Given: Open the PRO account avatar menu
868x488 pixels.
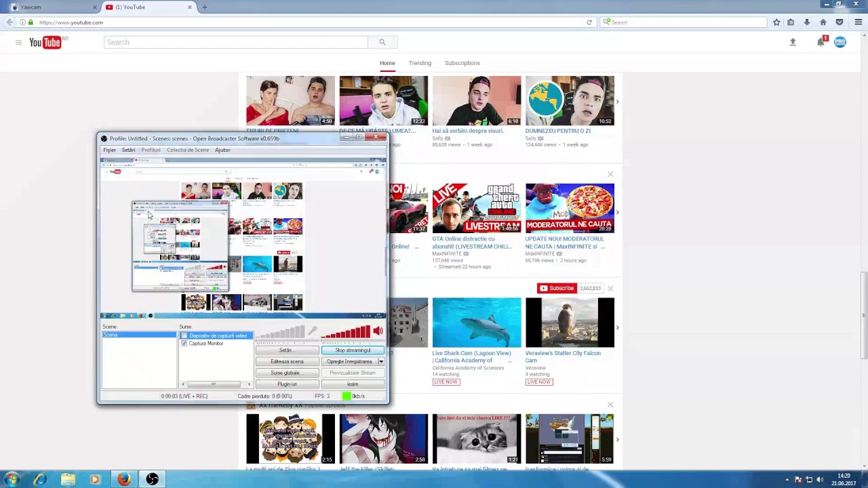Looking at the screenshot, I should pyautogui.click(x=840, y=42).
